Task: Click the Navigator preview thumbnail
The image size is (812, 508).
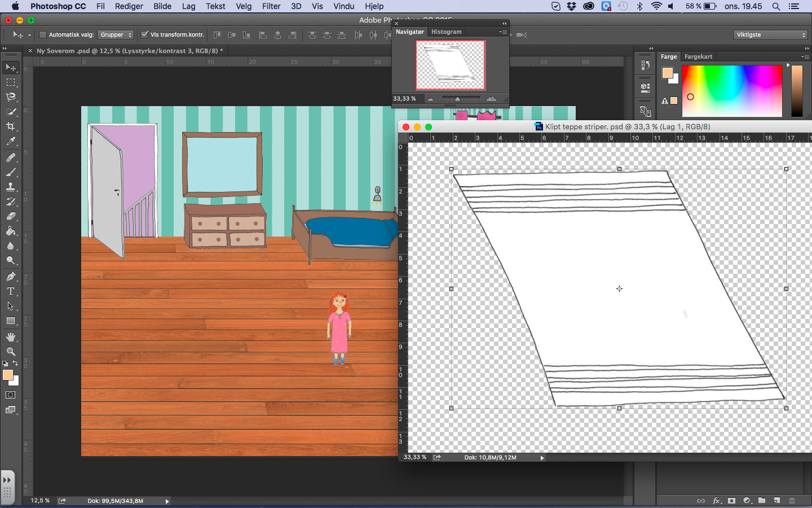Action: 450,65
